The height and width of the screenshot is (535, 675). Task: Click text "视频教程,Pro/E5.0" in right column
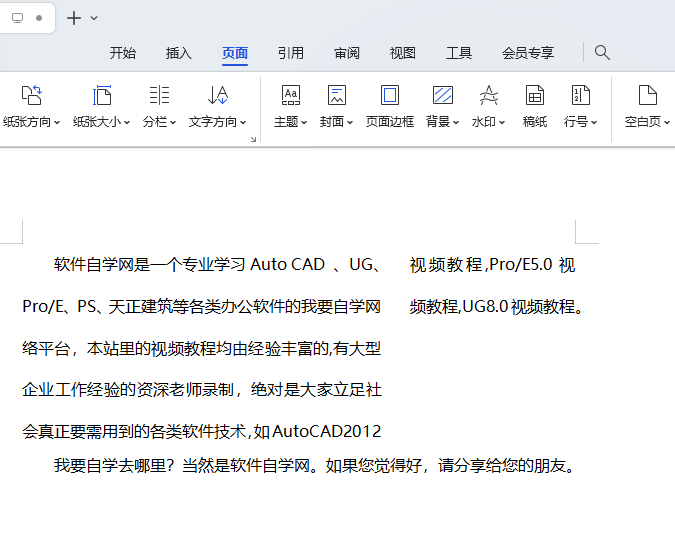point(481,264)
